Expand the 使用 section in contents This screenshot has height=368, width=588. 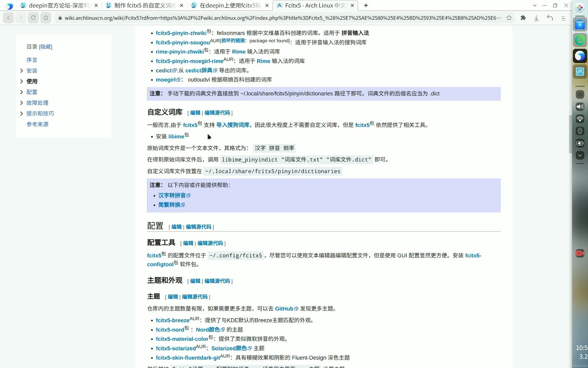pyautogui.click(x=21, y=81)
